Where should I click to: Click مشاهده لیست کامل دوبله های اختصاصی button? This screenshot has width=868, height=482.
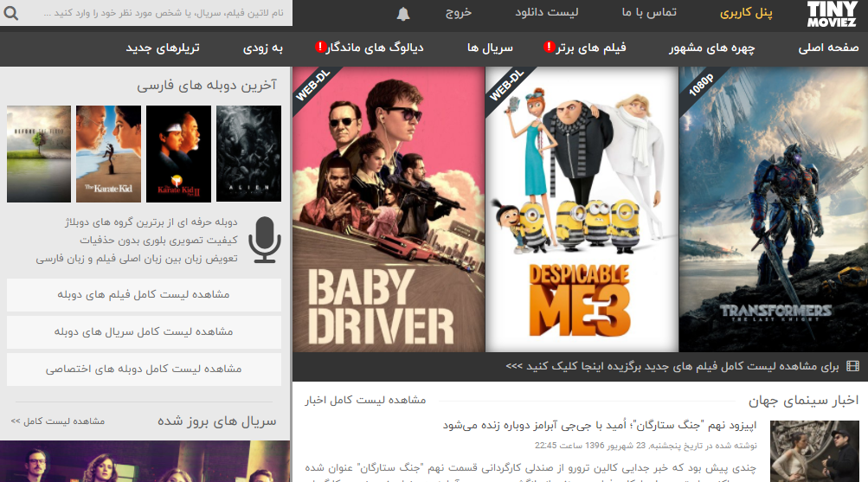coord(144,369)
